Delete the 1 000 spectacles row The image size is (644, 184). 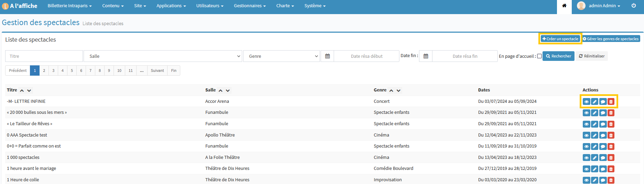[x=611, y=158]
